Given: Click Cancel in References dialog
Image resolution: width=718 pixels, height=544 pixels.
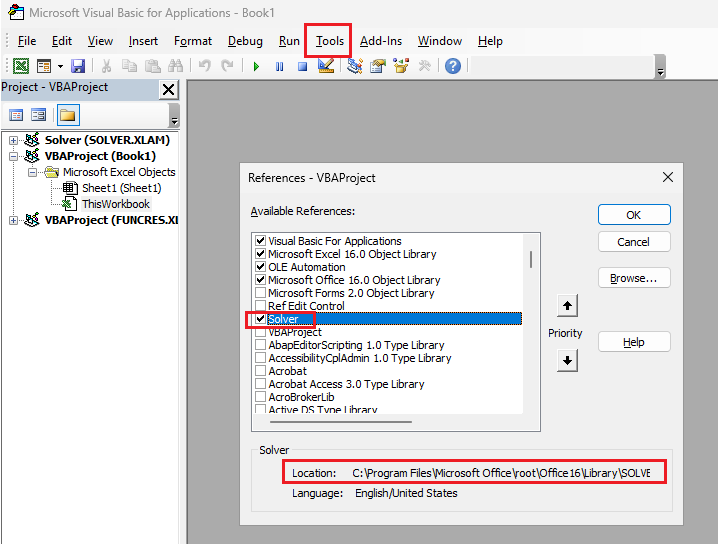Looking at the screenshot, I should 634,242.
